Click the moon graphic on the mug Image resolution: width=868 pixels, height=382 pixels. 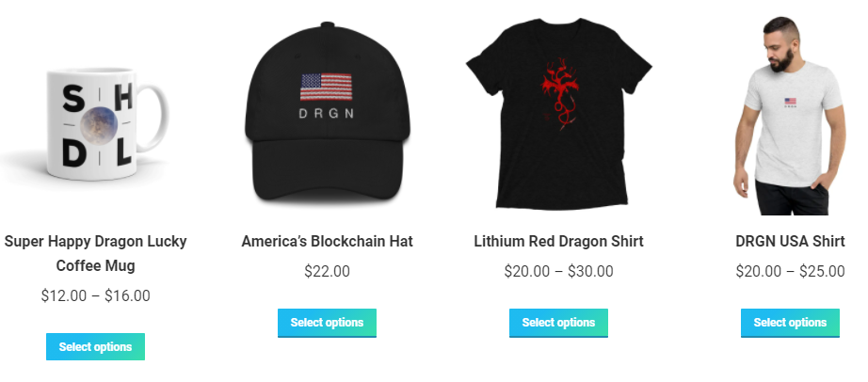coord(99,125)
